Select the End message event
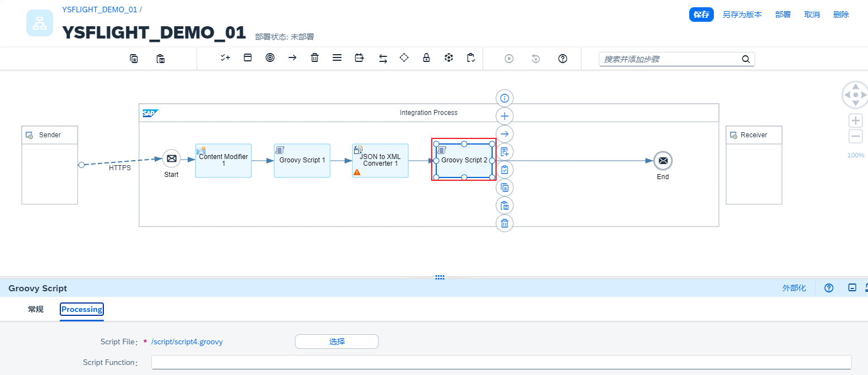The height and width of the screenshot is (375, 868). point(663,161)
